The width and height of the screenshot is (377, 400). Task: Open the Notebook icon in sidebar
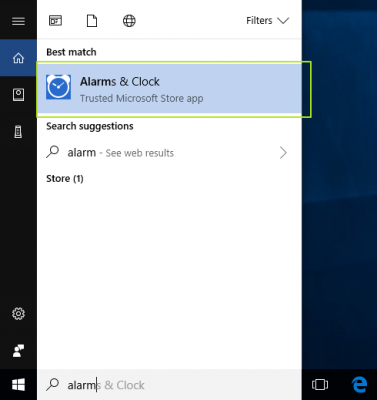(18, 95)
